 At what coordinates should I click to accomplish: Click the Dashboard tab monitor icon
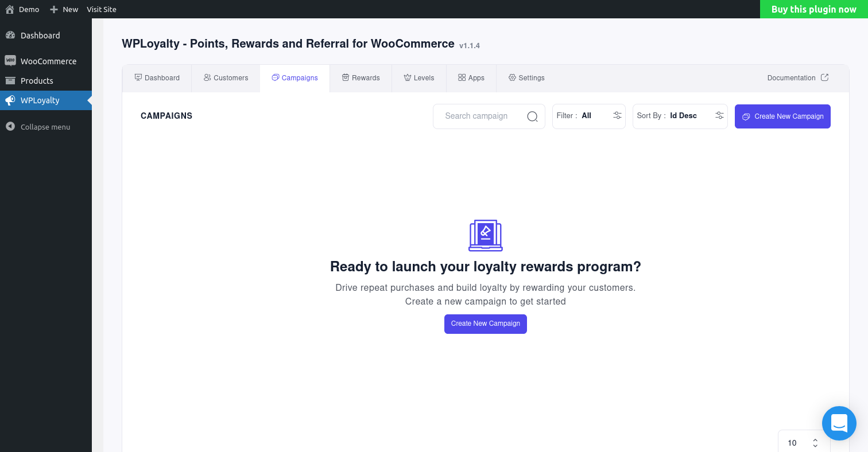(x=138, y=77)
